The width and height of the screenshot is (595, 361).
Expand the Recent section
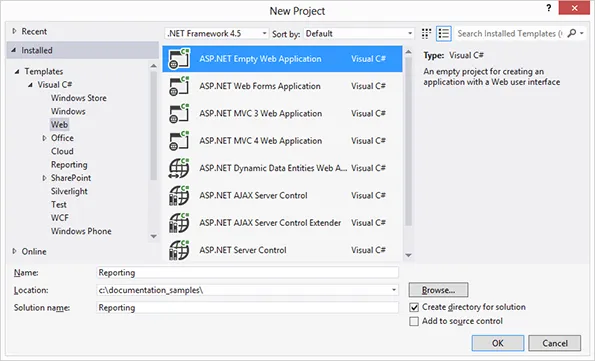coord(14,31)
